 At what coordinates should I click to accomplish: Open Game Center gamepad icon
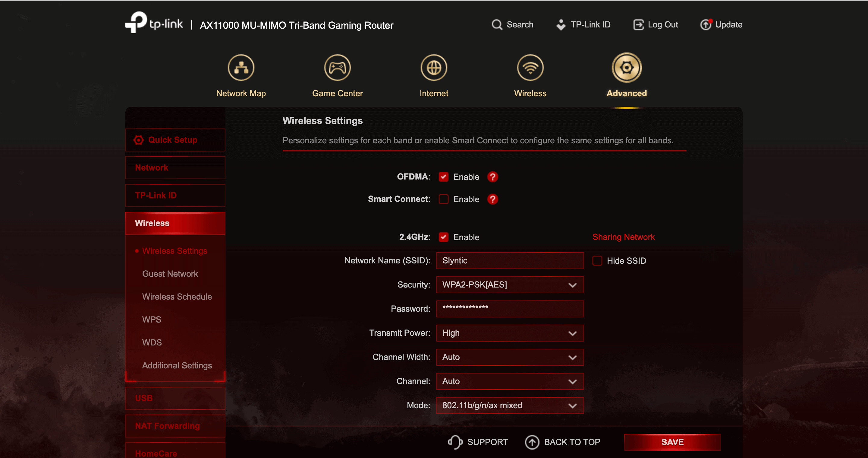[337, 68]
